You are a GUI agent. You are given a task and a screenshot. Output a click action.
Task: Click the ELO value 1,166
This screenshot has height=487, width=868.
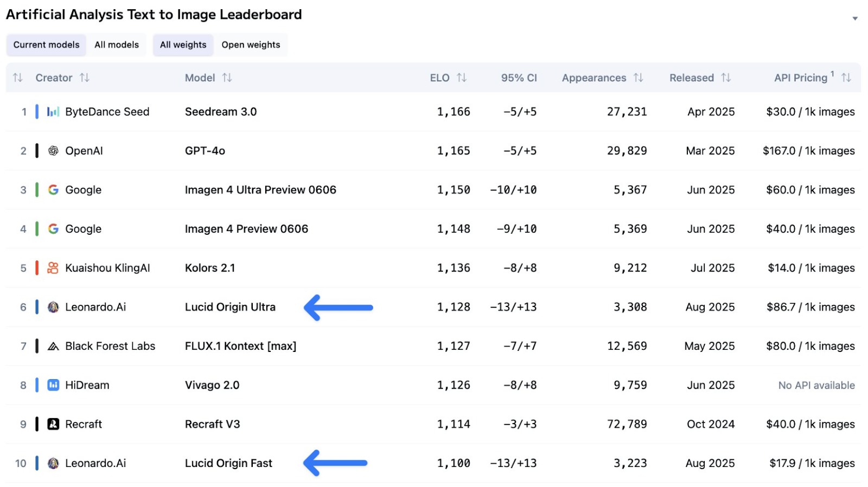tap(454, 112)
